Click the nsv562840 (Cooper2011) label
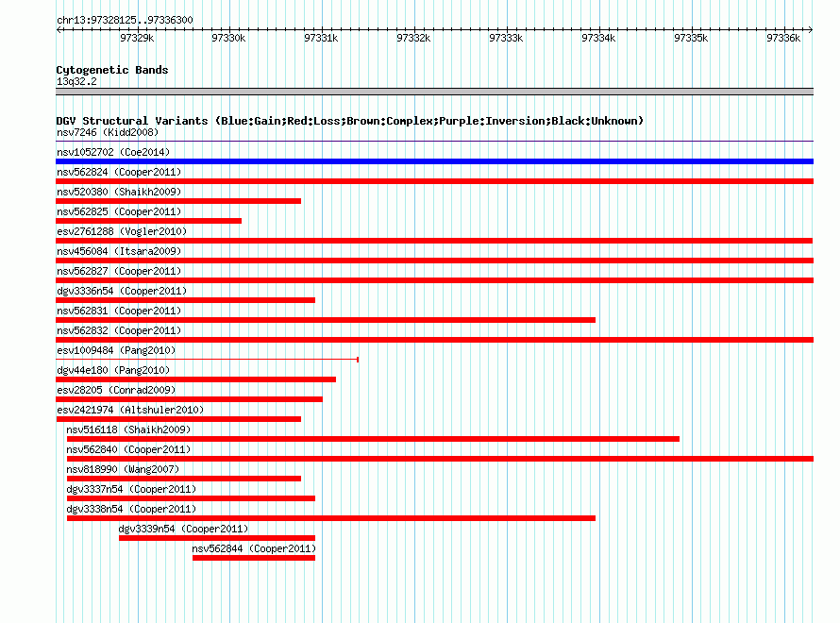The image size is (840, 623). [x=128, y=449]
